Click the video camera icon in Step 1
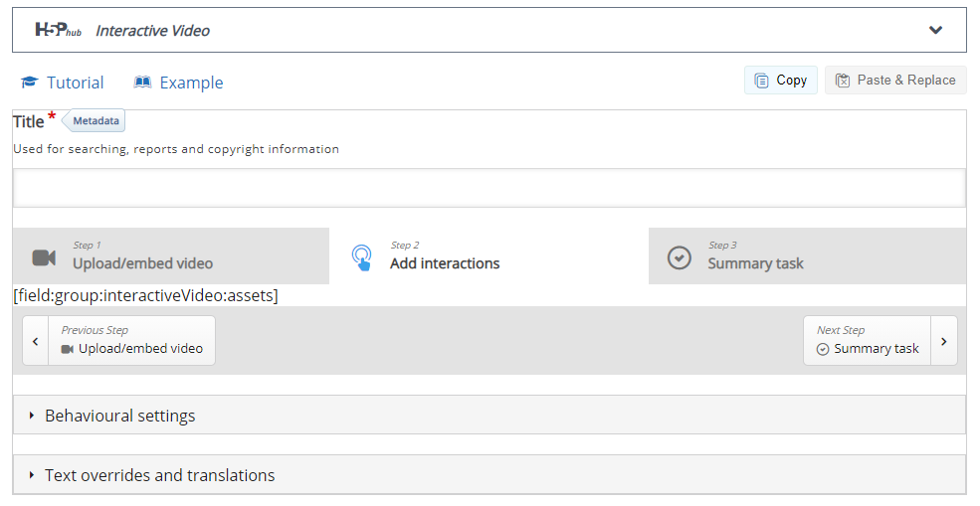 (x=44, y=257)
